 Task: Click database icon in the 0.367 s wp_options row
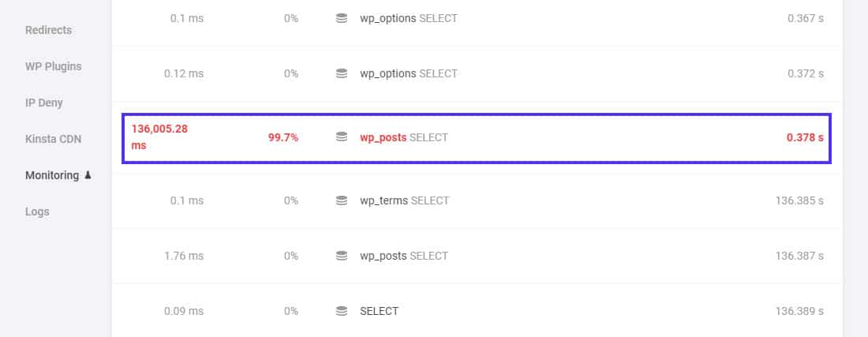342,18
